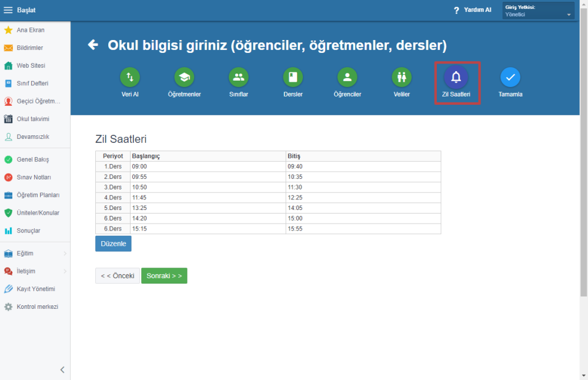This screenshot has height=380, width=588.
Task: Collapse the sidebar with the chevron
Action: click(62, 370)
